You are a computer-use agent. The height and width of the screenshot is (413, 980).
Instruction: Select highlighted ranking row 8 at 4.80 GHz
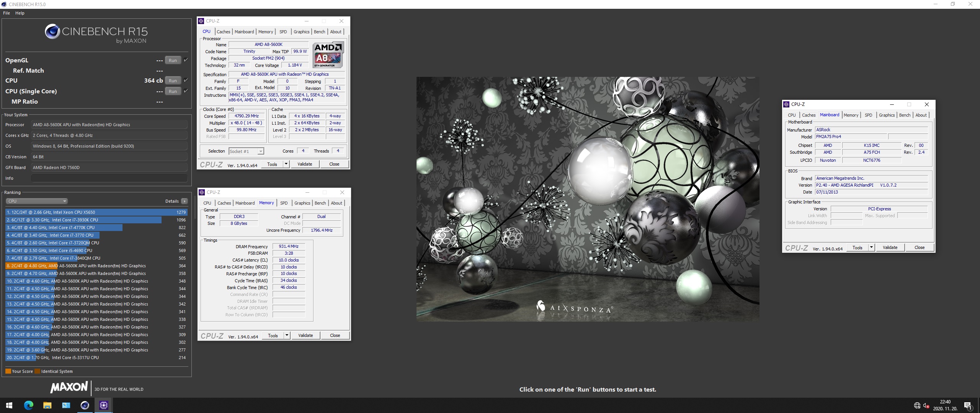click(x=96, y=266)
